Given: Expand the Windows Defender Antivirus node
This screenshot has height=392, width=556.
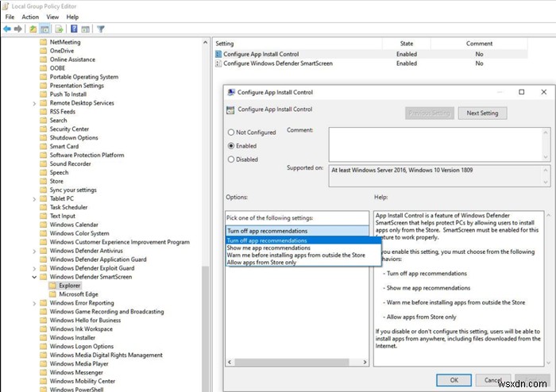Looking at the screenshot, I should (34, 251).
